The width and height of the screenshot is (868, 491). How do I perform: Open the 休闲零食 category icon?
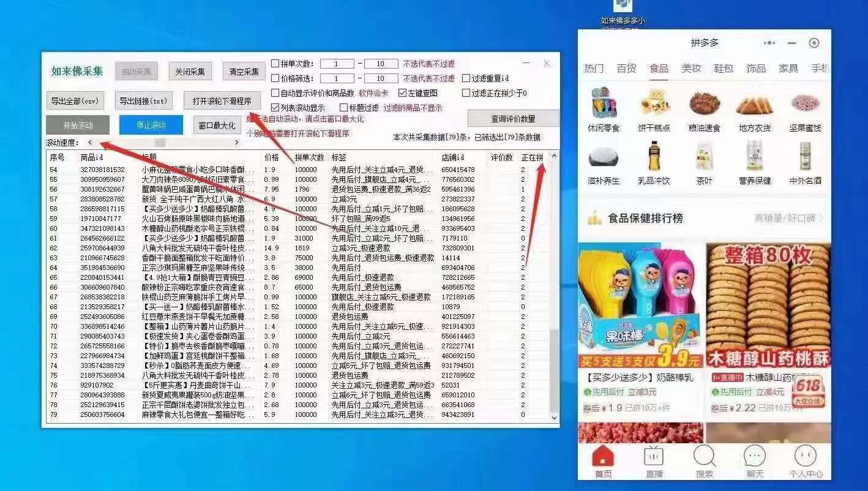[603, 104]
